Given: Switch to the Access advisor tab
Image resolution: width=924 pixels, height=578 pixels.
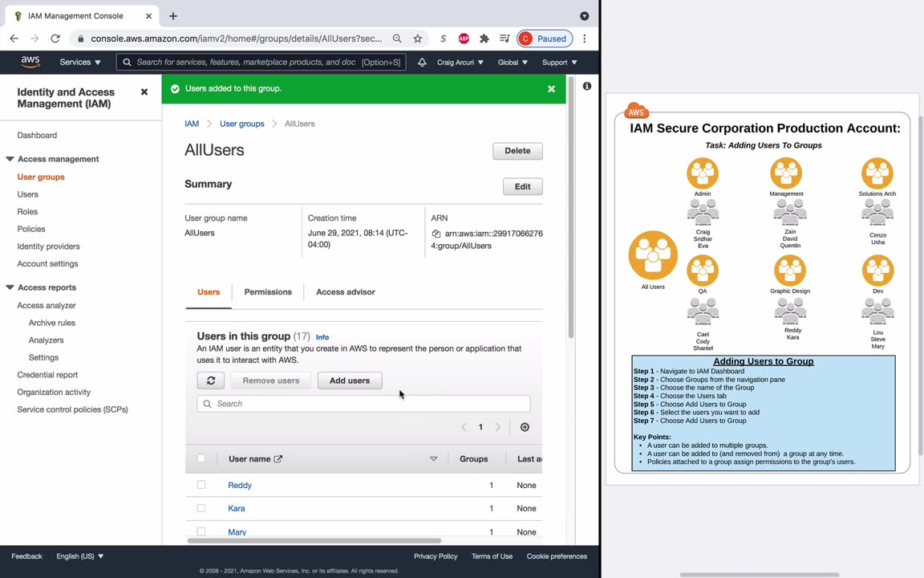Looking at the screenshot, I should pyautogui.click(x=346, y=292).
